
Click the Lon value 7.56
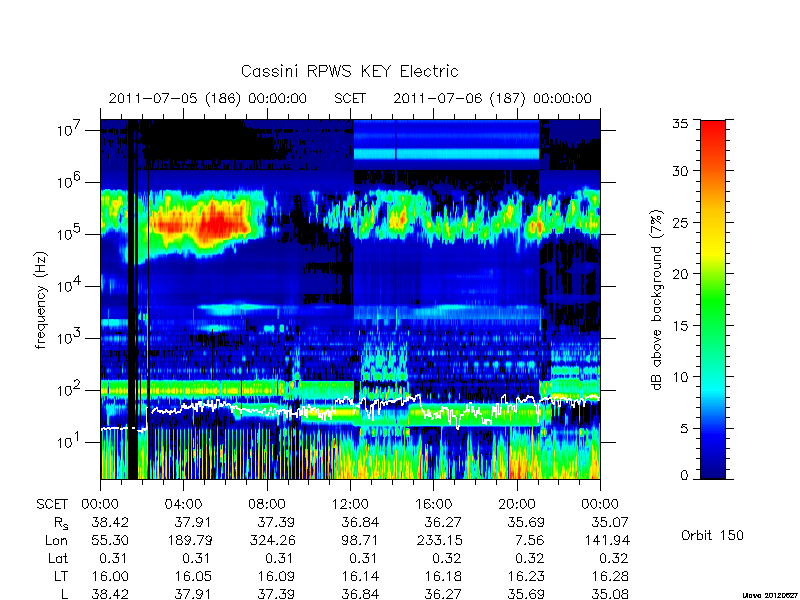click(529, 540)
